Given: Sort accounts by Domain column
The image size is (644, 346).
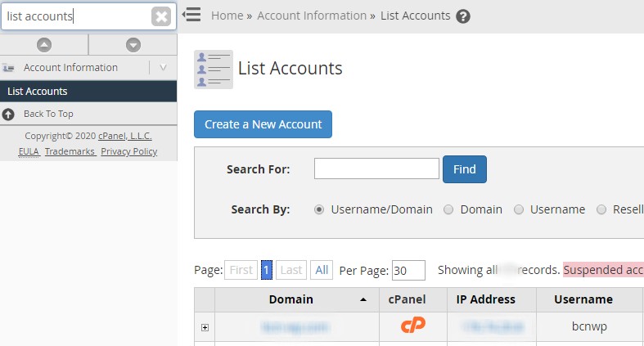Looking at the screenshot, I should 290,299.
